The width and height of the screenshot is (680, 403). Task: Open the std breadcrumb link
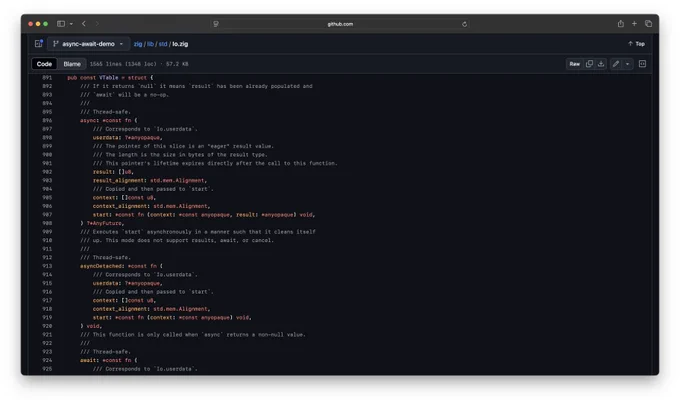163,44
